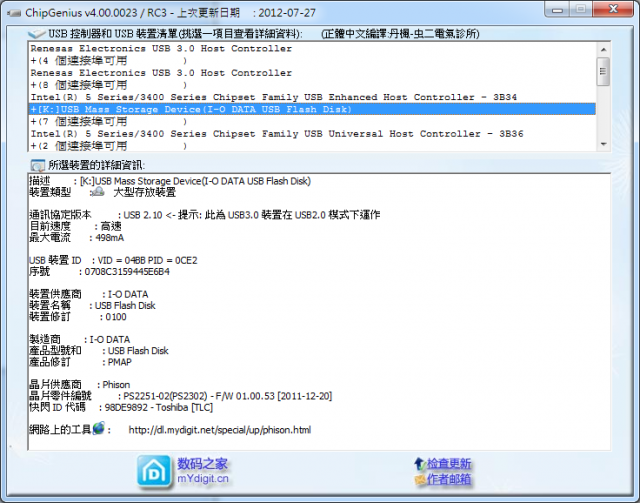Click the device revision value 0100
Image resolution: width=640 pixels, height=503 pixels.
(x=116, y=317)
